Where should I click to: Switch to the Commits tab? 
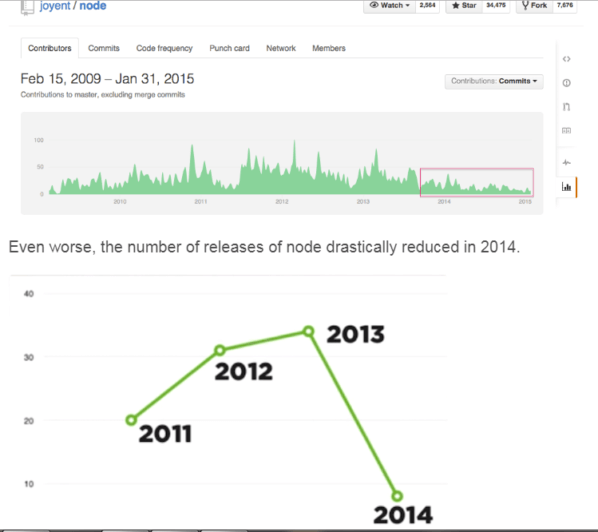(104, 48)
